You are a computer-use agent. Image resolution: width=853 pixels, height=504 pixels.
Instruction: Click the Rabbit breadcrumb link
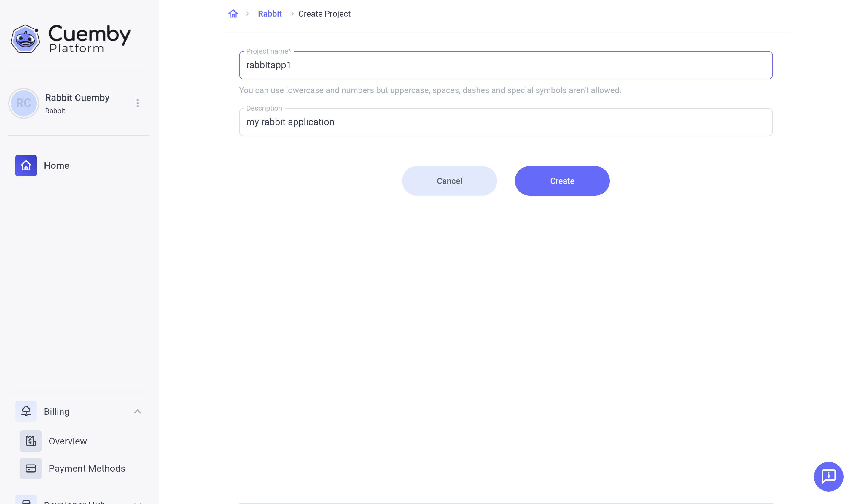coord(270,14)
